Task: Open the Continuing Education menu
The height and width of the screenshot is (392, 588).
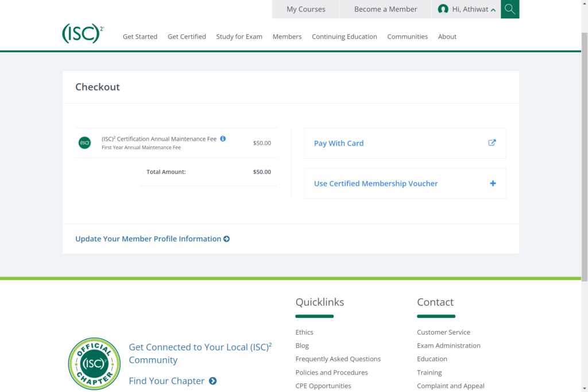Action: [x=345, y=36]
